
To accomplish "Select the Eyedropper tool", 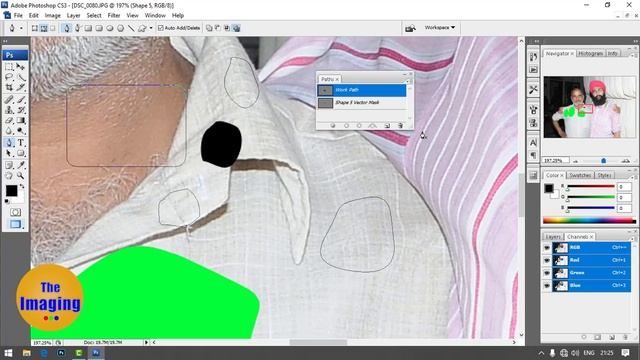I will [x=21, y=165].
